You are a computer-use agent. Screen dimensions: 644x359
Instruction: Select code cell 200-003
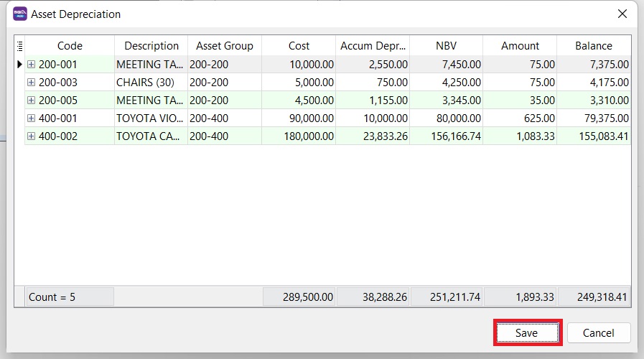pos(58,83)
